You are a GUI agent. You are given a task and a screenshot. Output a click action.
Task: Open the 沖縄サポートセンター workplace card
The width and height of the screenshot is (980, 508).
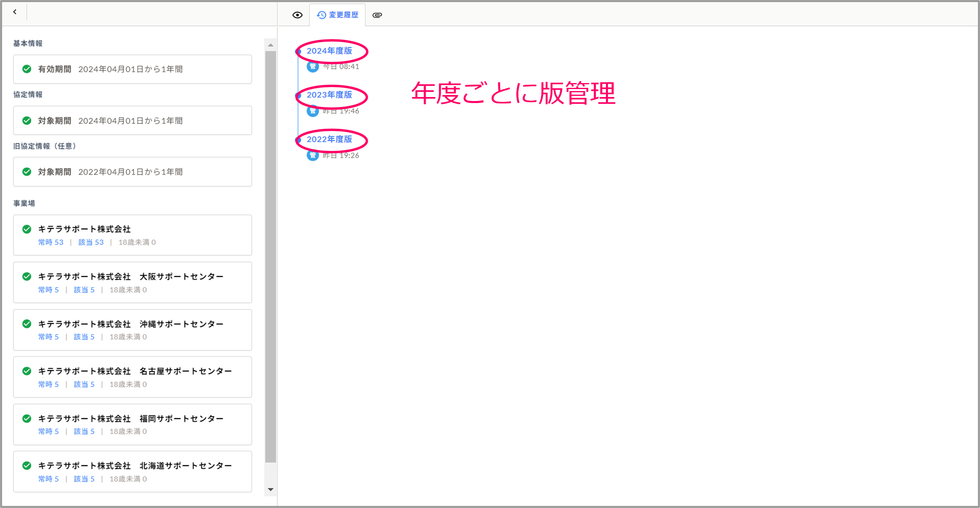click(x=132, y=330)
